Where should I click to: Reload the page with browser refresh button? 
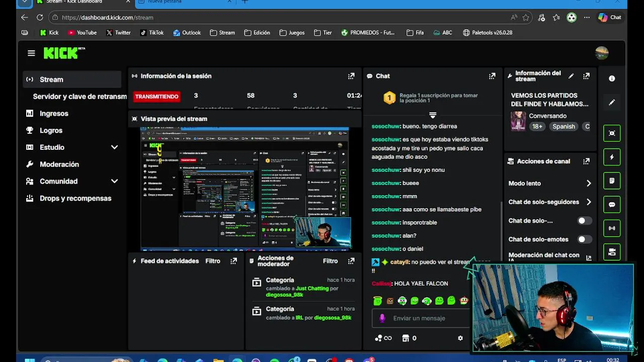pos(40,17)
